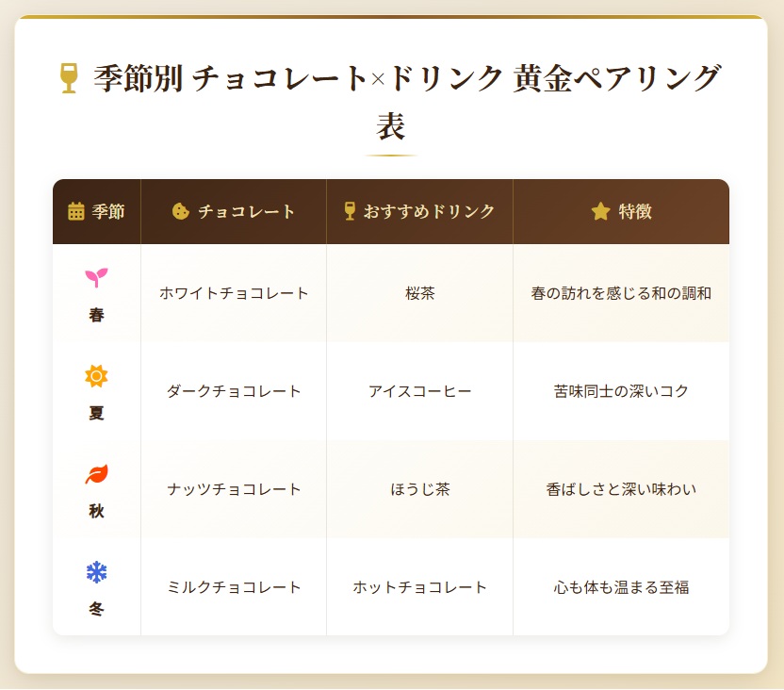Viewport: 784px width, 690px height.
Task: Click the calendar icon beside 季節 header
Action: coord(76,211)
